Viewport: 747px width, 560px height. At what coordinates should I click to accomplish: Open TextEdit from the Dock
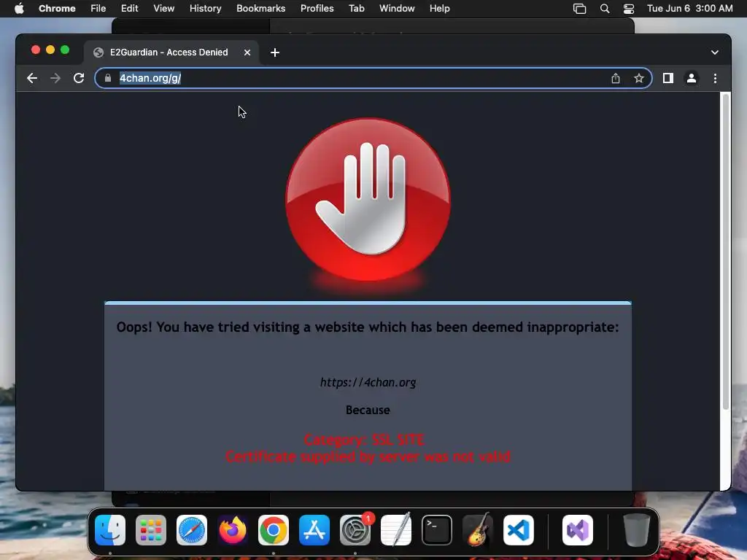[396, 530]
